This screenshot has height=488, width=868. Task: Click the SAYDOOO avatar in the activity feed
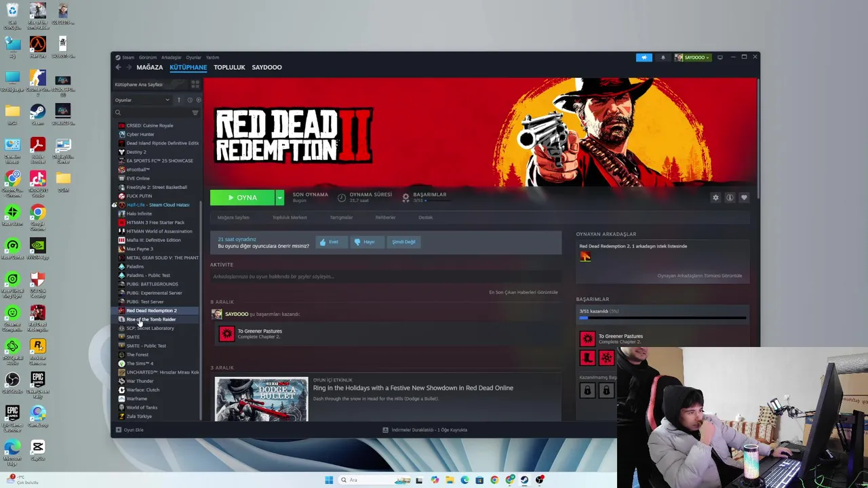tap(217, 314)
